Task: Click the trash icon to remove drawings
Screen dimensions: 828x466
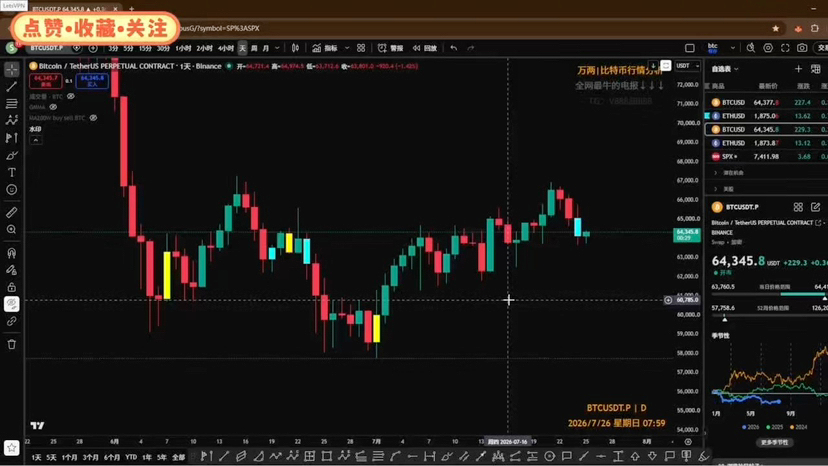Action: coord(12,344)
